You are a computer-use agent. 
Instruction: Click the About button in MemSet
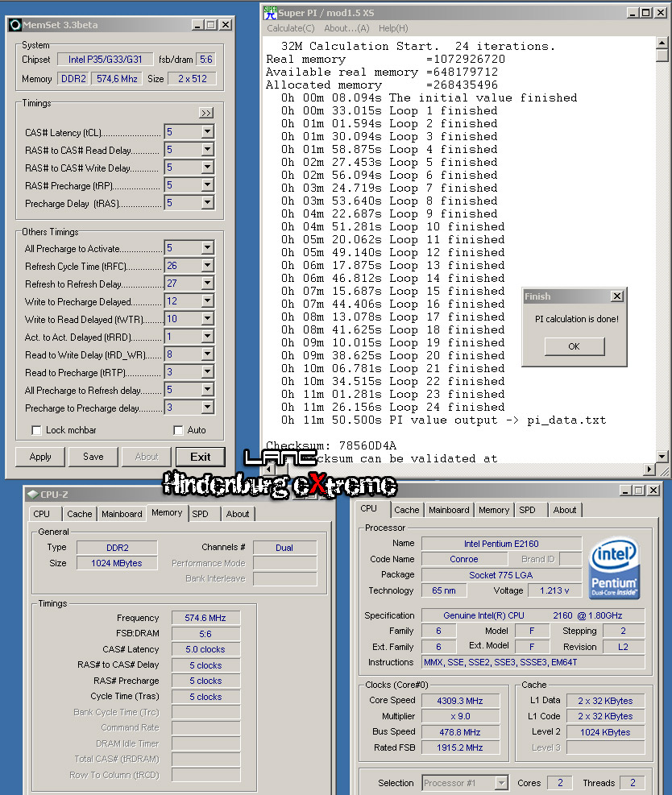click(x=147, y=457)
